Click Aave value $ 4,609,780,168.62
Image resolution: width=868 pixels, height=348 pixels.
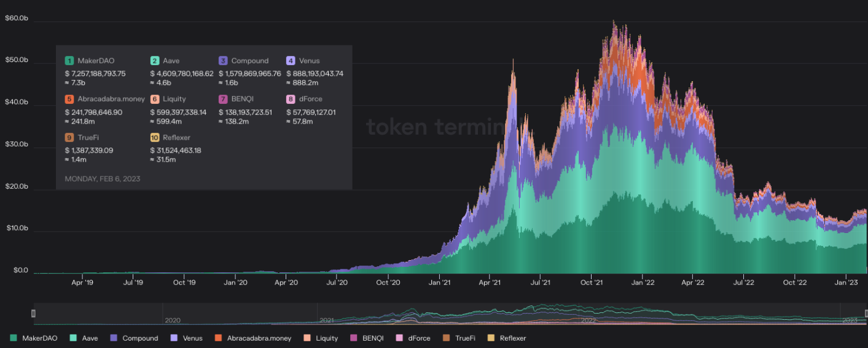pos(182,73)
